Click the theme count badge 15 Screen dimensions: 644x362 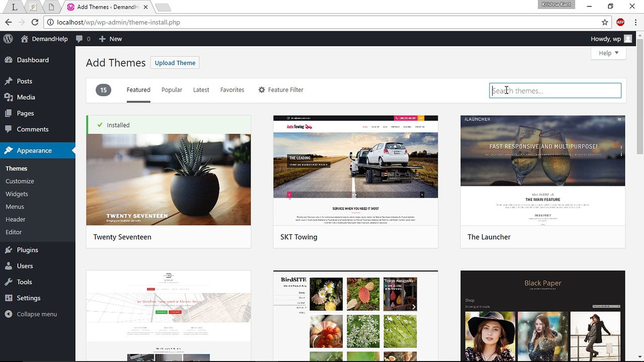pos(103,90)
